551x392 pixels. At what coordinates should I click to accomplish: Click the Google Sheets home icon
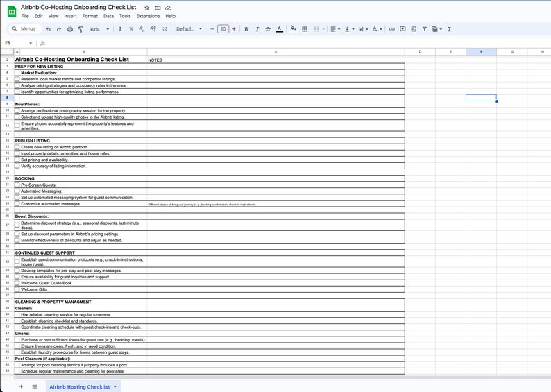pos(12,11)
